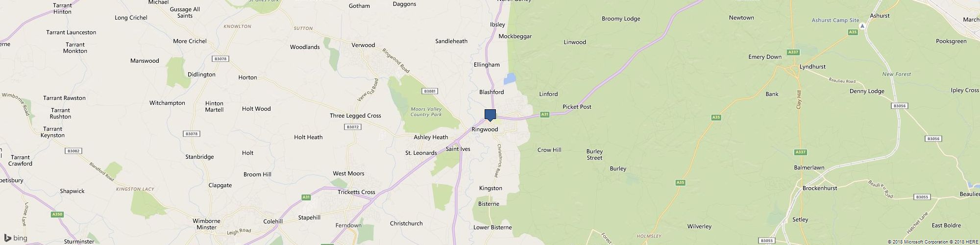Select the B3056 shield near Denny Lodge
Viewport: 980px width, 245px height.
click(899, 106)
